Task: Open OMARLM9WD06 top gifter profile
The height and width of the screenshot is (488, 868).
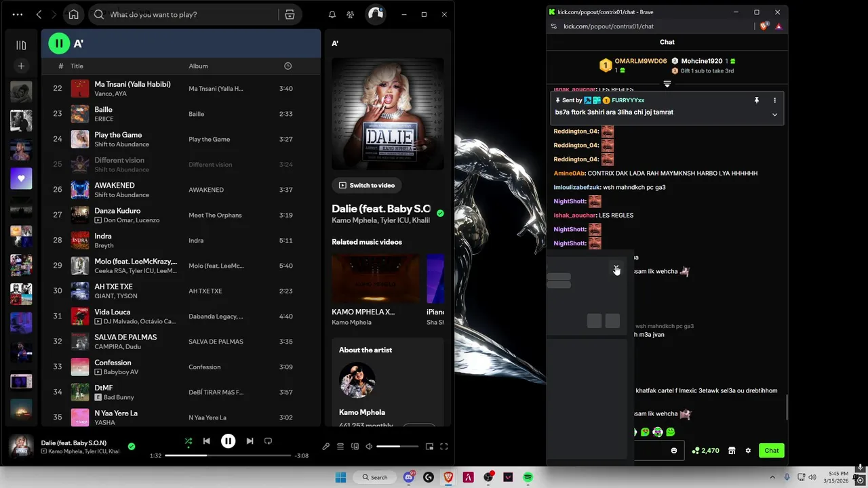Action: (x=641, y=61)
